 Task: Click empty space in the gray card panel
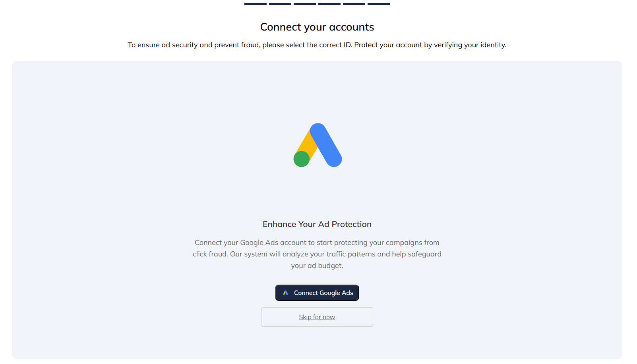coord(119,198)
